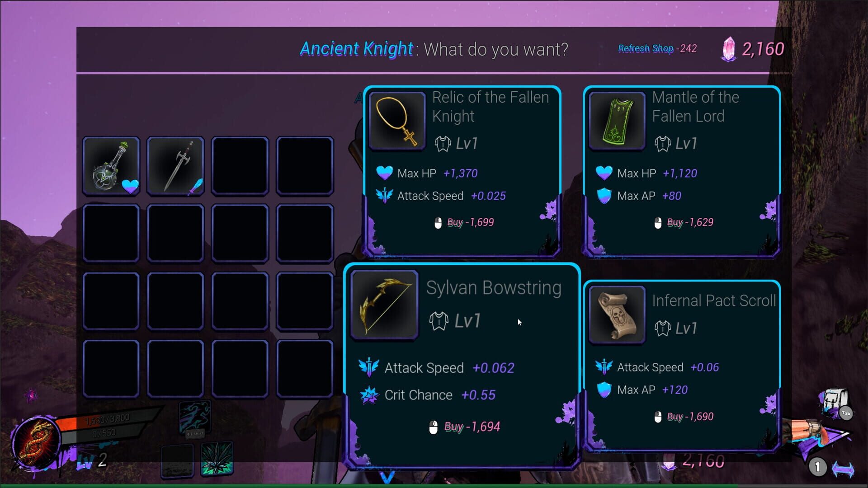Buy Sylvan Bowstring for 1,694
This screenshot has height=488, width=868.
(x=464, y=427)
